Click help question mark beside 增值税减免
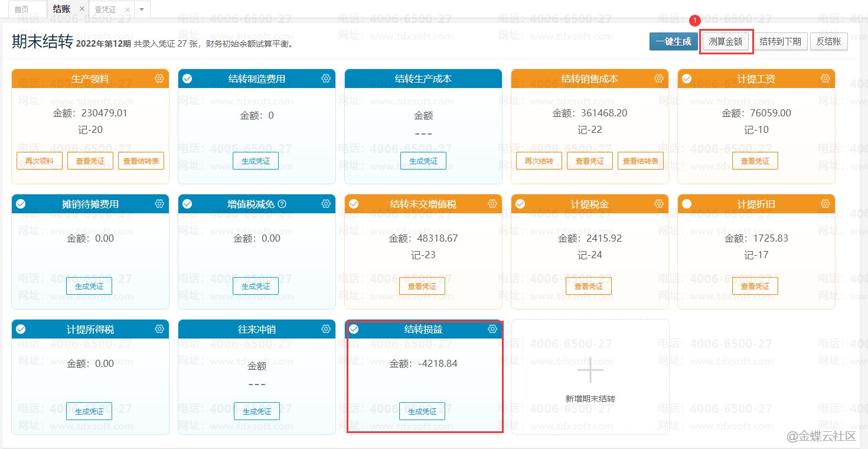 tap(282, 204)
